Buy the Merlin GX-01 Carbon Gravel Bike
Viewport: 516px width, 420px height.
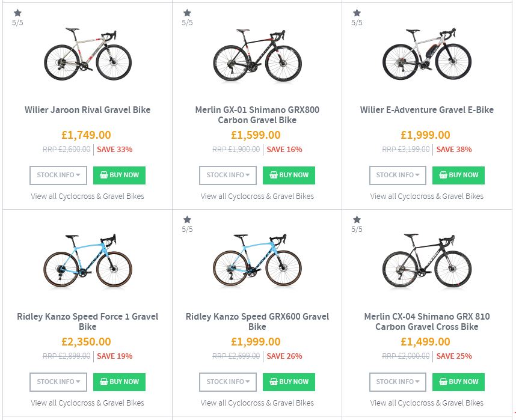[x=289, y=175]
